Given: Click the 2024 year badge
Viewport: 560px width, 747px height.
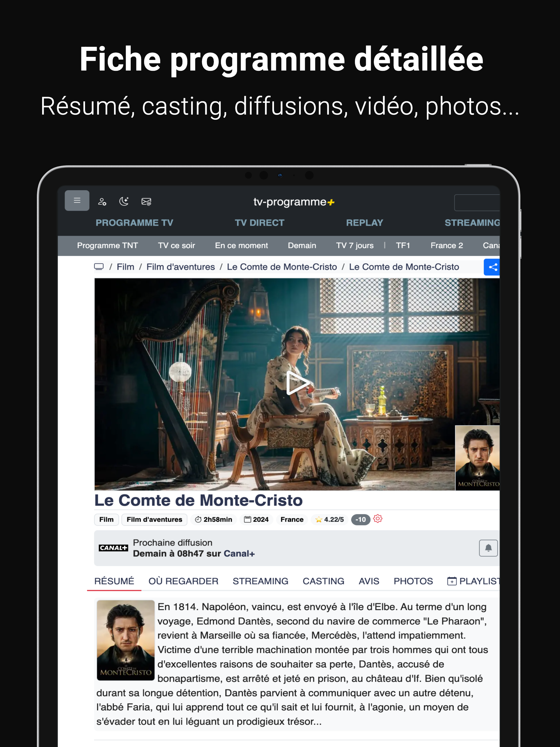Looking at the screenshot, I should pyautogui.click(x=256, y=520).
